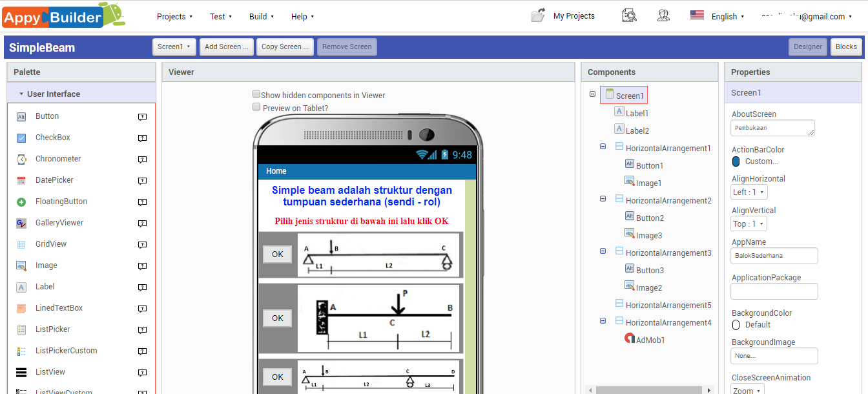This screenshot has width=868, height=394.
Task: Switch to the Blocks editor tab
Action: (846, 47)
